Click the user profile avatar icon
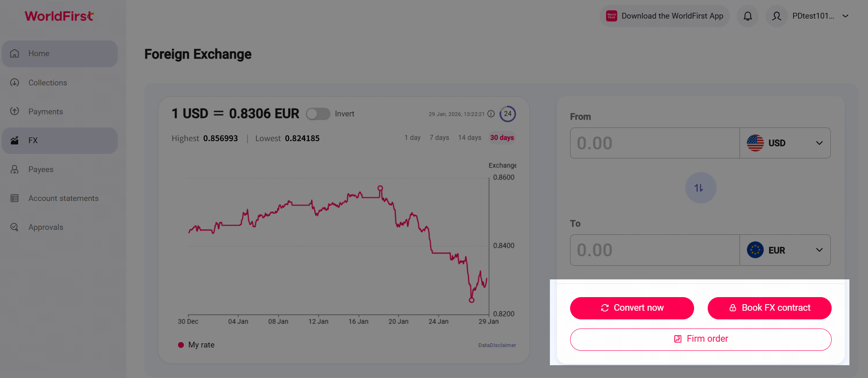 point(776,16)
